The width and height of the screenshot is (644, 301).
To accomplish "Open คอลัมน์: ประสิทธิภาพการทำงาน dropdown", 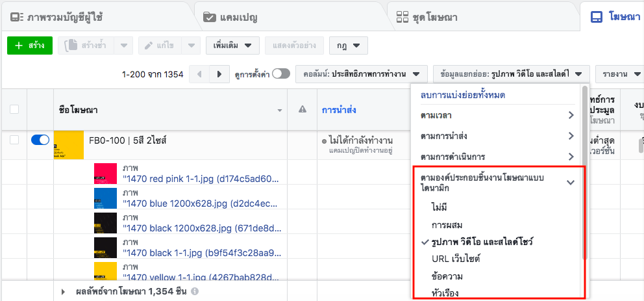I will [x=362, y=74].
